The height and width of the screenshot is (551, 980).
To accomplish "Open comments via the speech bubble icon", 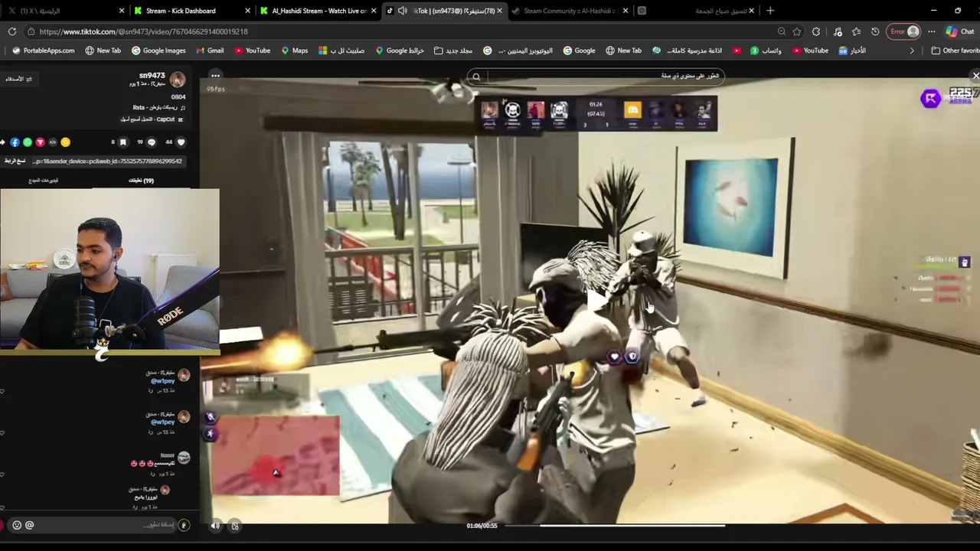I will (x=152, y=142).
